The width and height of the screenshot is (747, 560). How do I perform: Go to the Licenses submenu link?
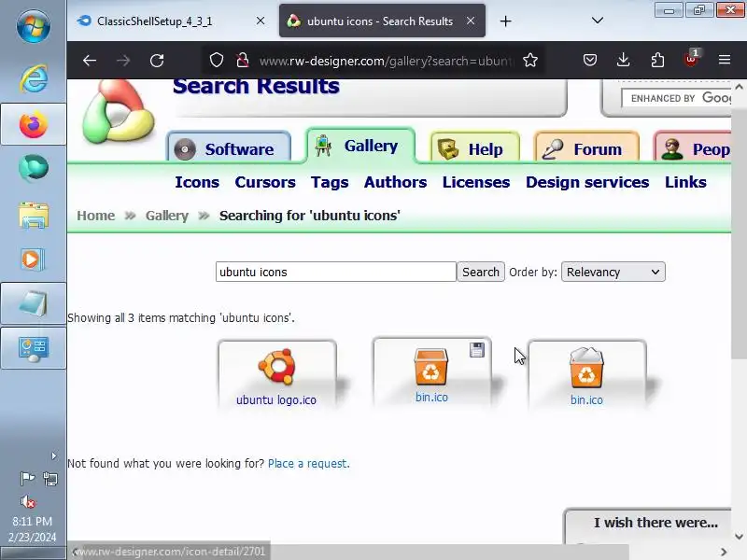476,182
